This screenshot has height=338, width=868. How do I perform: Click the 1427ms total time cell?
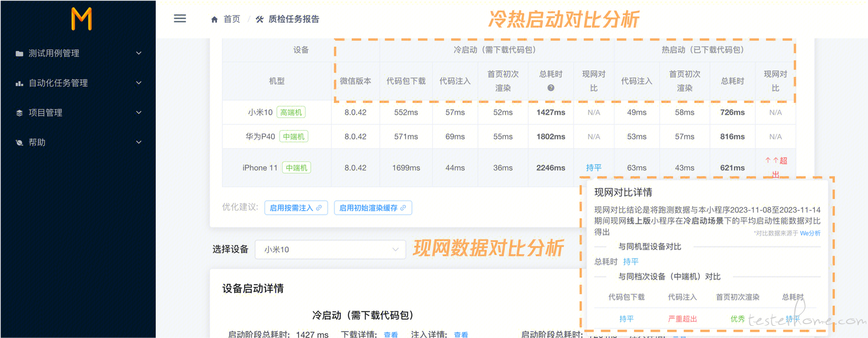(551, 112)
